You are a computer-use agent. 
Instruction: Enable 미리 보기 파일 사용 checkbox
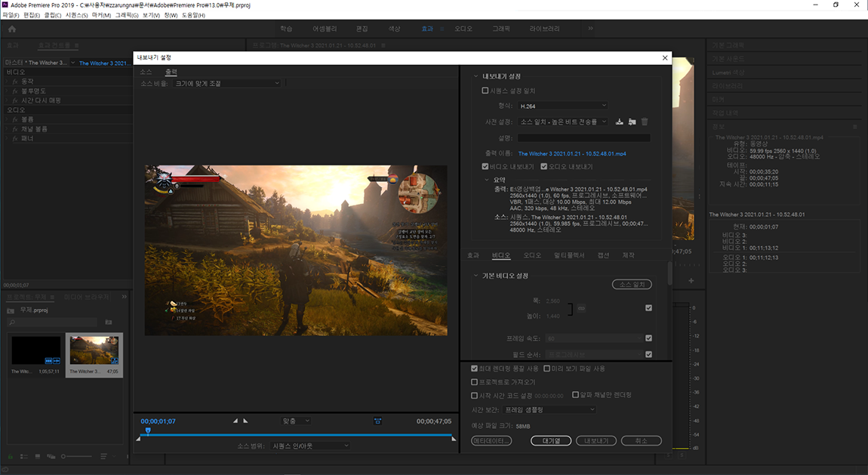[x=547, y=369]
